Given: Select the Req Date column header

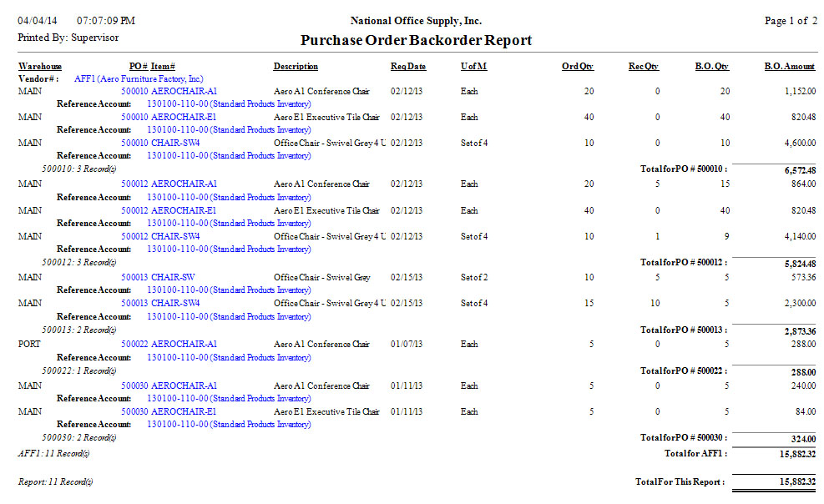Looking at the screenshot, I should [407, 66].
